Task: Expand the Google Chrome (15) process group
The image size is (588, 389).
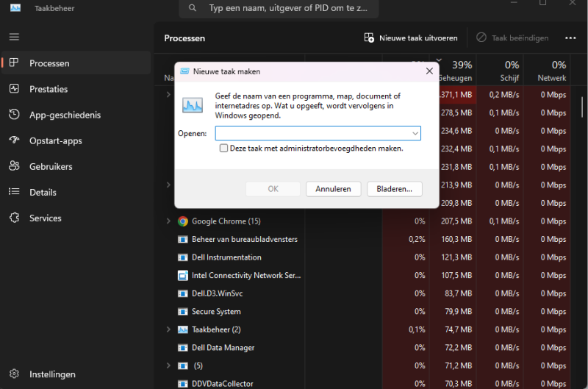Action: pos(168,221)
